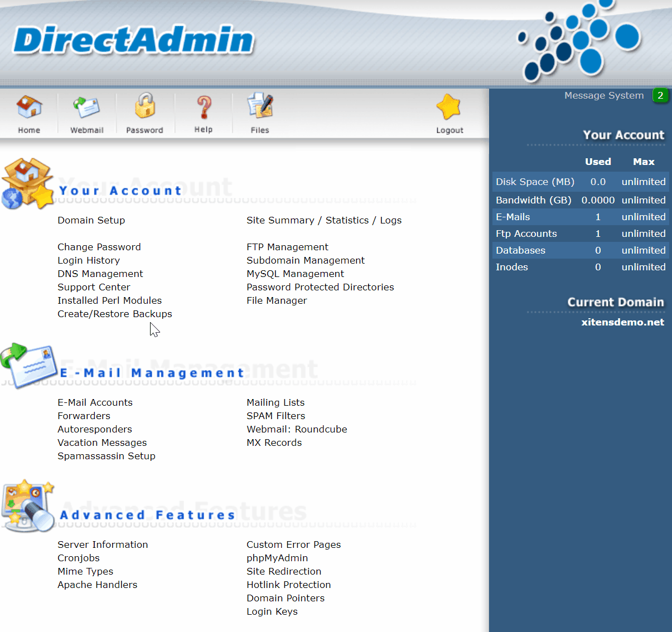Open Autoresponders
Image resolution: width=672 pixels, height=632 pixels.
click(95, 429)
